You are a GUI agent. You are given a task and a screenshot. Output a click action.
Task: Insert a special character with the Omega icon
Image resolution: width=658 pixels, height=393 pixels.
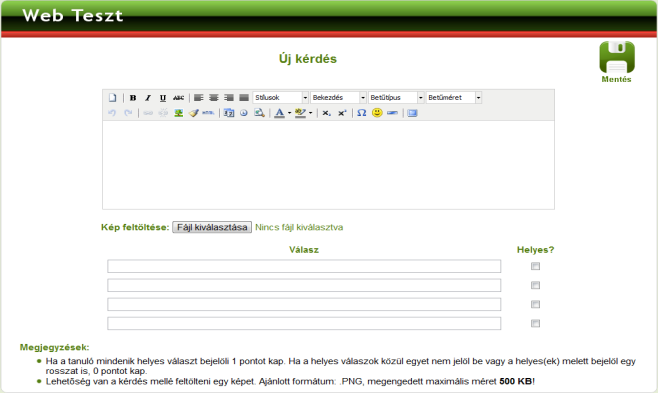coord(362,113)
